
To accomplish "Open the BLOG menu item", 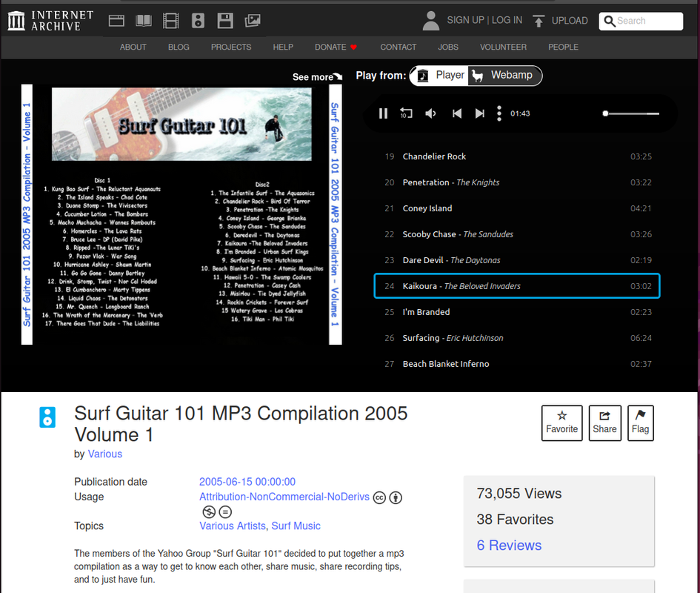I will pos(179,47).
